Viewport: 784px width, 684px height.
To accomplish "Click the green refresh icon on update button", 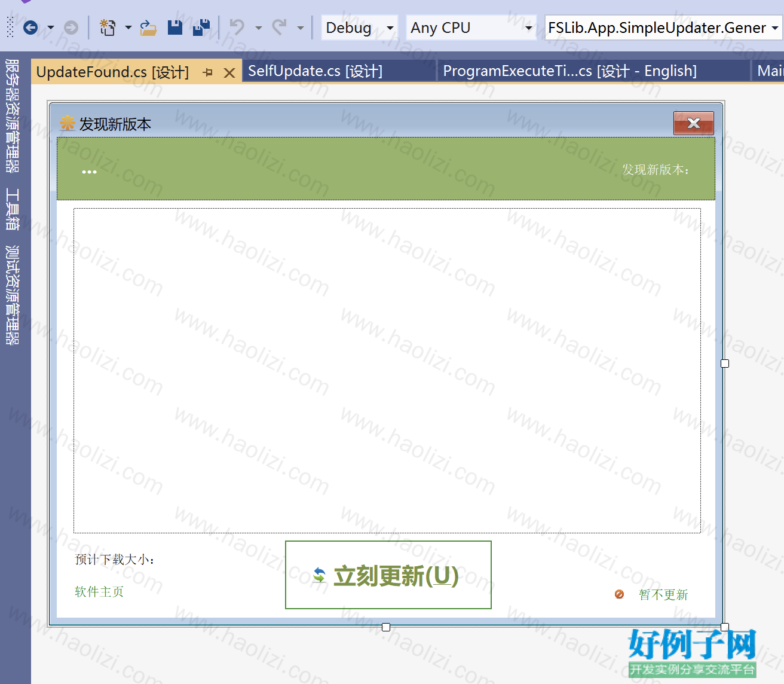I will coord(319,575).
